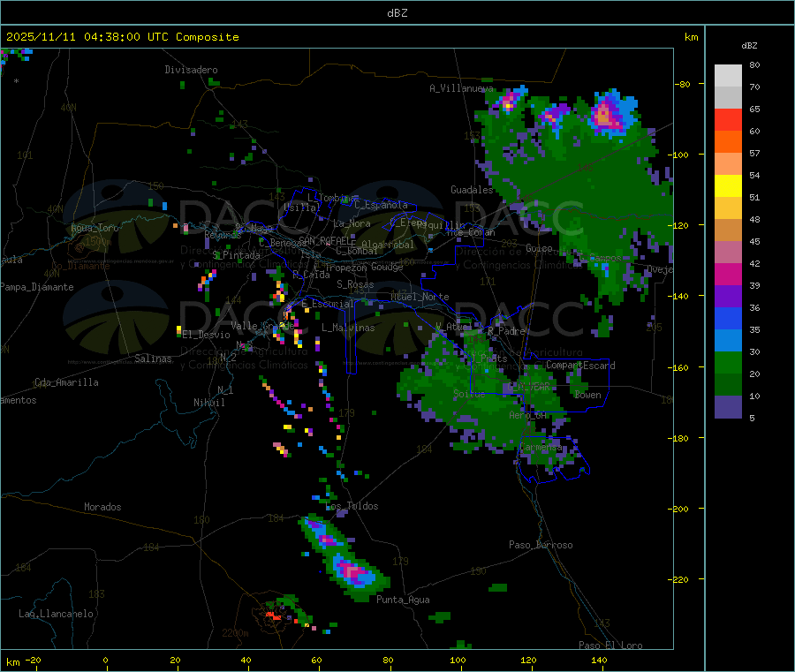Image resolution: width=795 pixels, height=672 pixels.
Task: Click the 'R_Padre' label
Action: [x=506, y=331]
